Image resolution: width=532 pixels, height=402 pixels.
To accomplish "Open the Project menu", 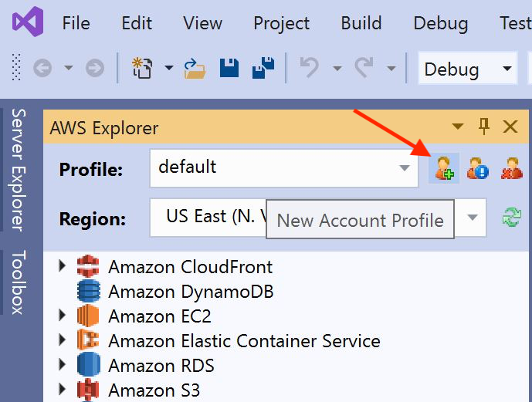I will pos(281,24).
